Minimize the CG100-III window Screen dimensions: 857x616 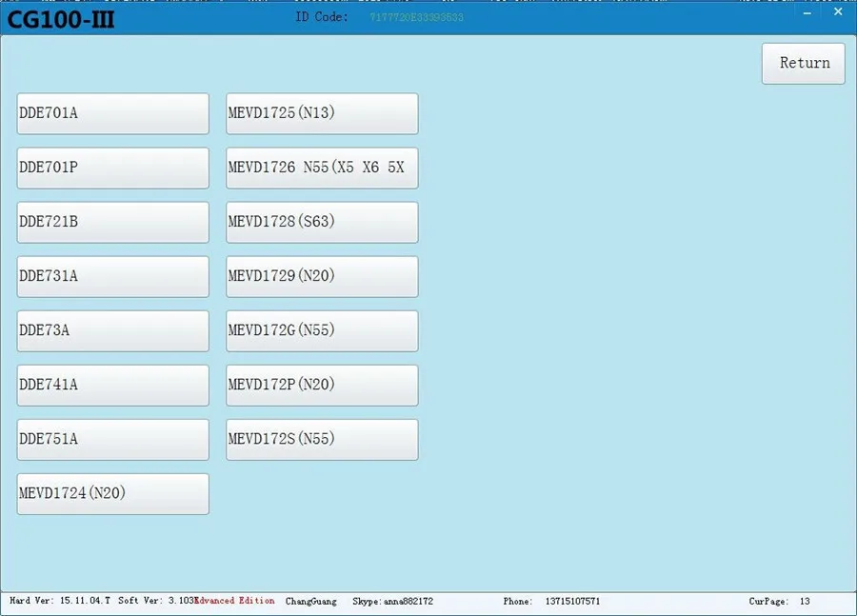pos(807,12)
